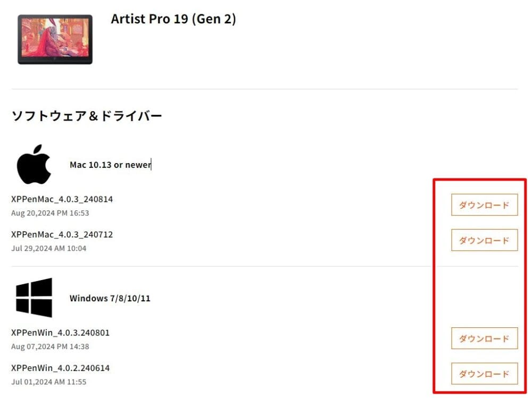Open the Artist Pro 19 tablet thumbnail
The image size is (532, 398).
pyautogui.click(x=55, y=39)
